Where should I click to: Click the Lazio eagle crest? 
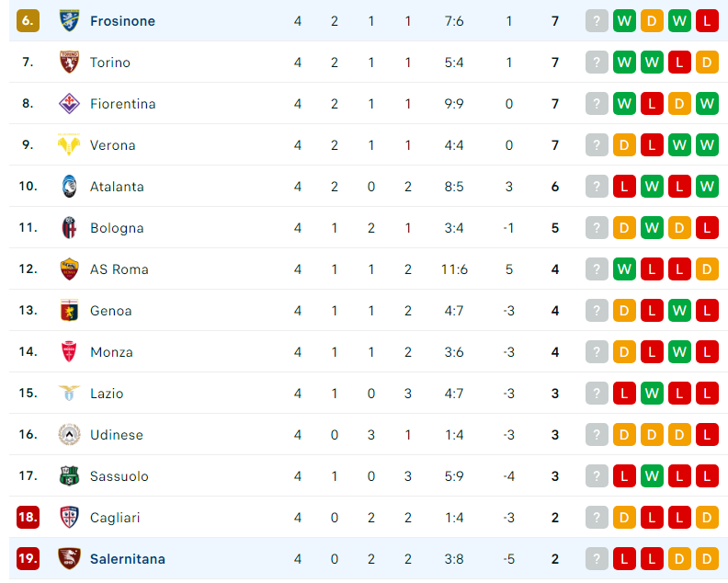click(69, 394)
